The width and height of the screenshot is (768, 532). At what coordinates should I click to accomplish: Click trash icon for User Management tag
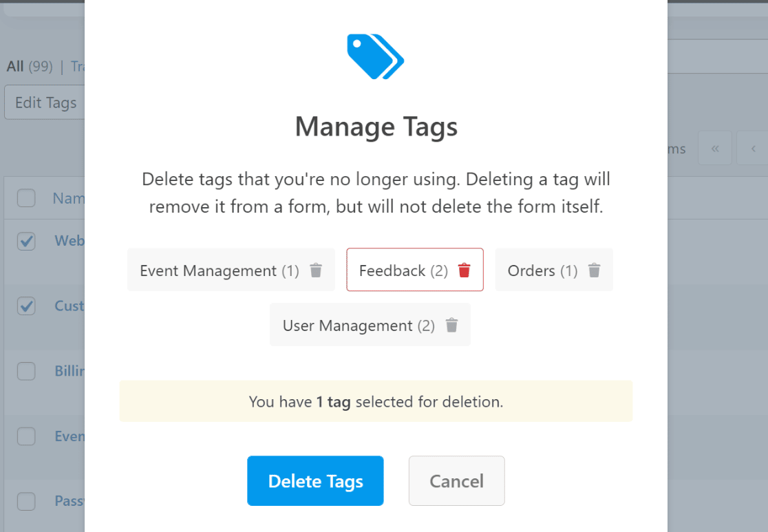point(451,326)
